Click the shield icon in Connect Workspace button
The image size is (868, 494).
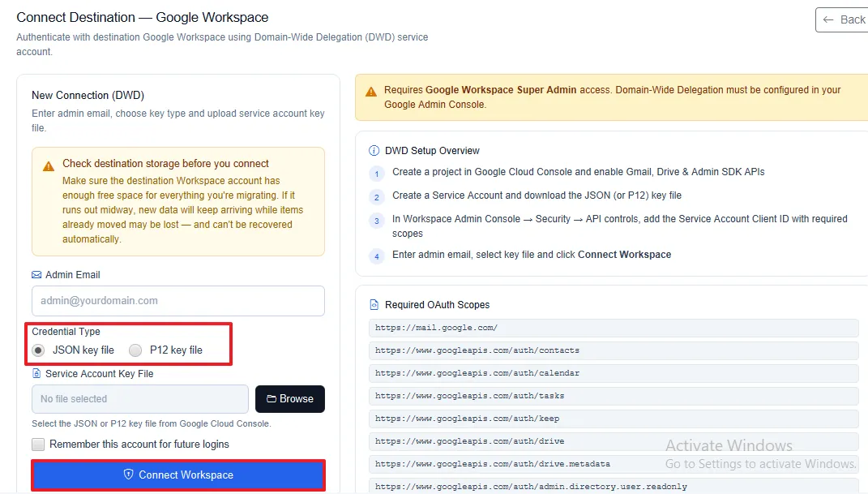coord(128,475)
